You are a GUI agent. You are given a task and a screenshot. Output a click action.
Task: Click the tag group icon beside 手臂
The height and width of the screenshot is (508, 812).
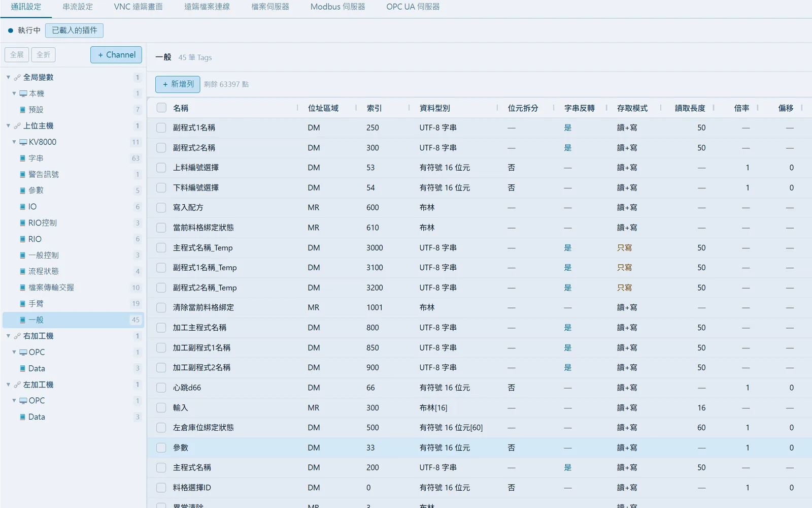click(22, 304)
